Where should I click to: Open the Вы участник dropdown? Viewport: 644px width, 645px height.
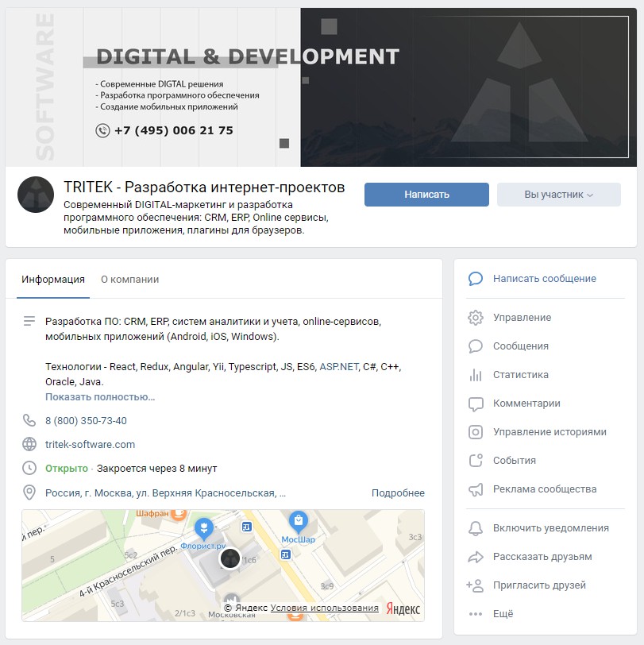tap(558, 195)
